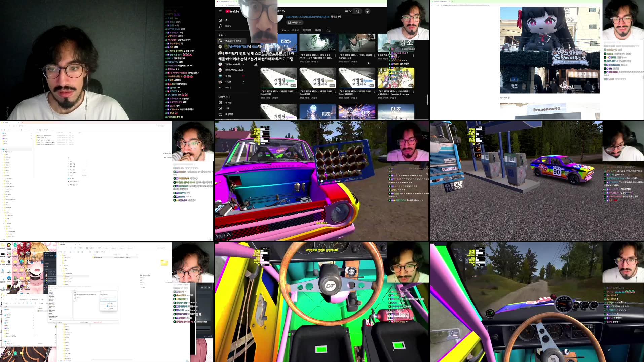Image resolution: width=644 pixels, height=362 pixels.
Task: Switch to the 재생목록 channel tab
Action: click(x=307, y=30)
